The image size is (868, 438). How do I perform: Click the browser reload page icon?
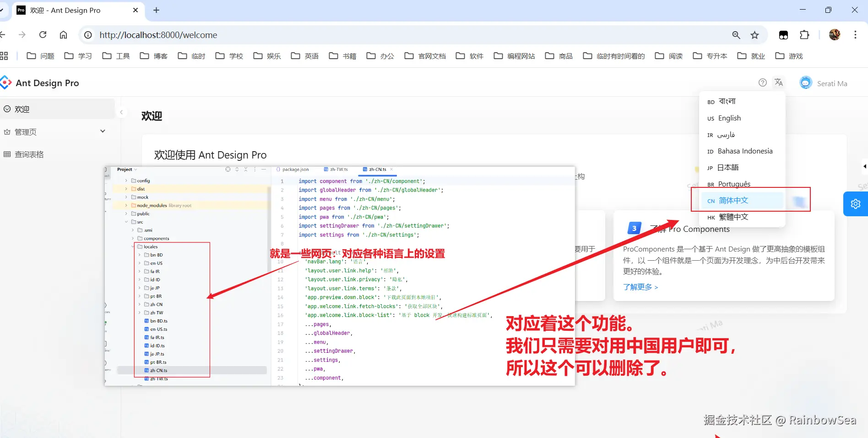coord(43,35)
